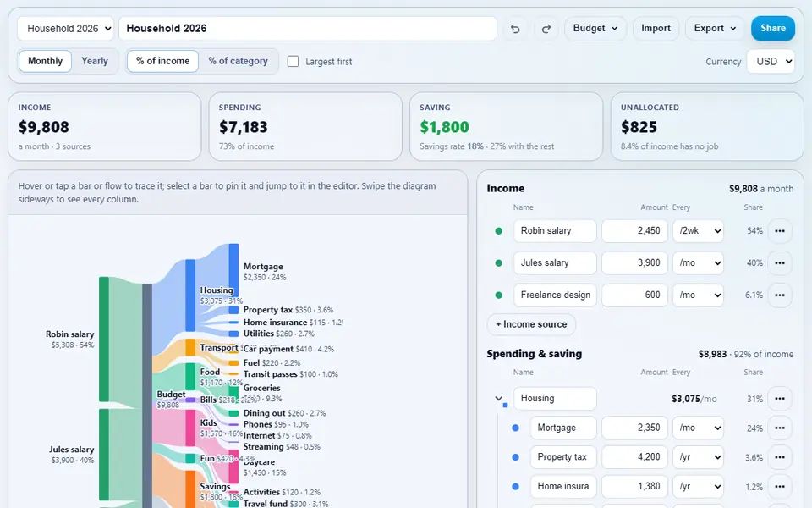Change Mortgage frequency dropdown
This screenshot has height=508, width=812.
[x=698, y=428]
